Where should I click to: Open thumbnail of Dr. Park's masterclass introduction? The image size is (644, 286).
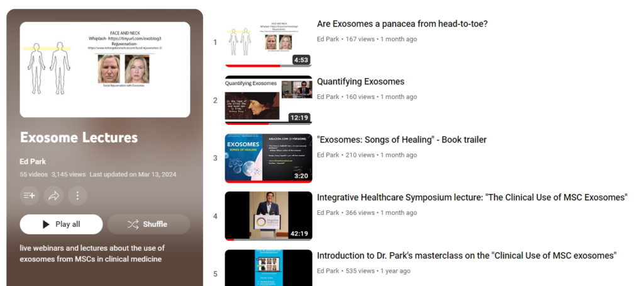(269, 268)
